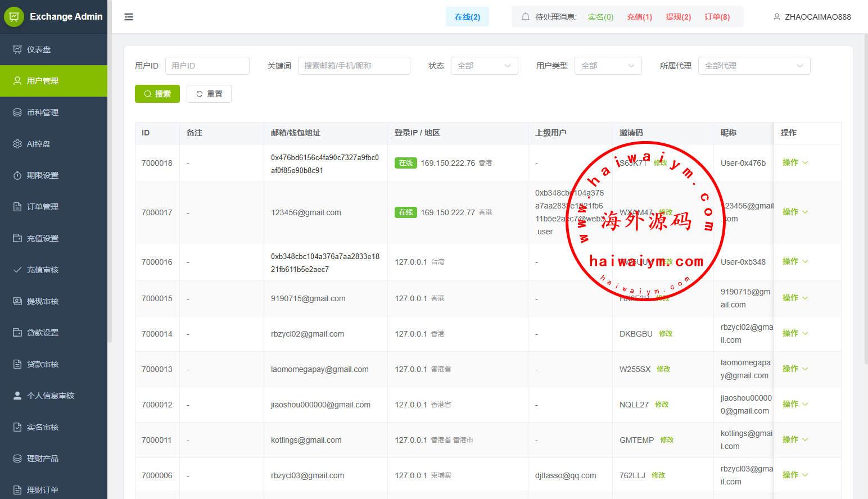Open 操作 dropdown for user 7000018
Image resolution: width=868 pixels, height=499 pixels.
[x=795, y=162]
